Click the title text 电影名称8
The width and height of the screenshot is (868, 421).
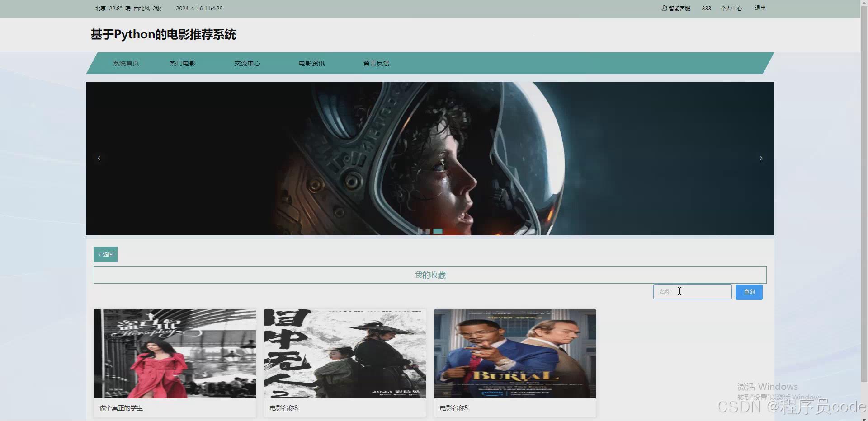(x=283, y=408)
